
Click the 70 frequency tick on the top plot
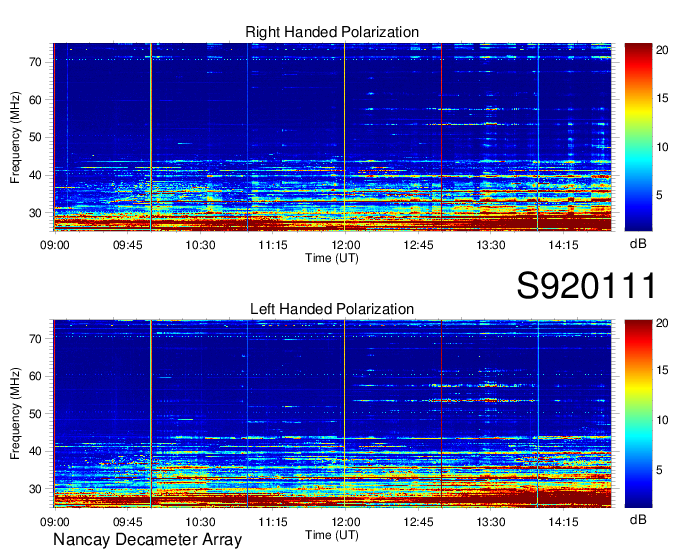click(x=36, y=62)
